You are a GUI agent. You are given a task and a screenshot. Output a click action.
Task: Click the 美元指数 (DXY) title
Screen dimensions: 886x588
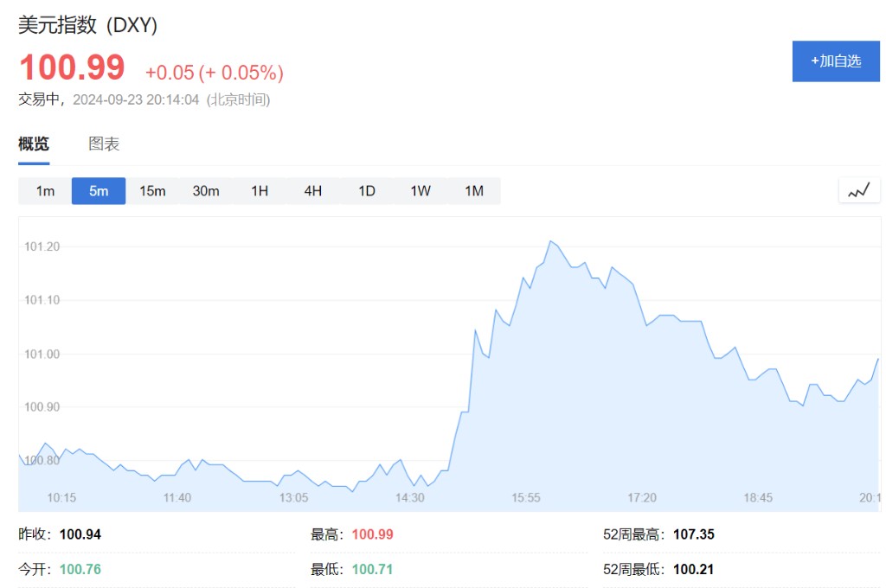coord(88,26)
